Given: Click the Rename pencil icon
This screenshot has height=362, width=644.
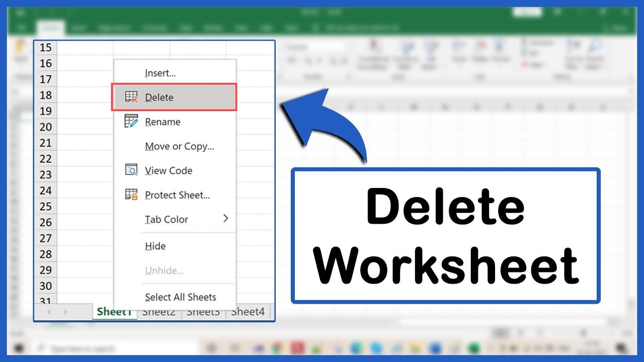Looking at the screenshot, I should pyautogui.click(x=131, y=121).
